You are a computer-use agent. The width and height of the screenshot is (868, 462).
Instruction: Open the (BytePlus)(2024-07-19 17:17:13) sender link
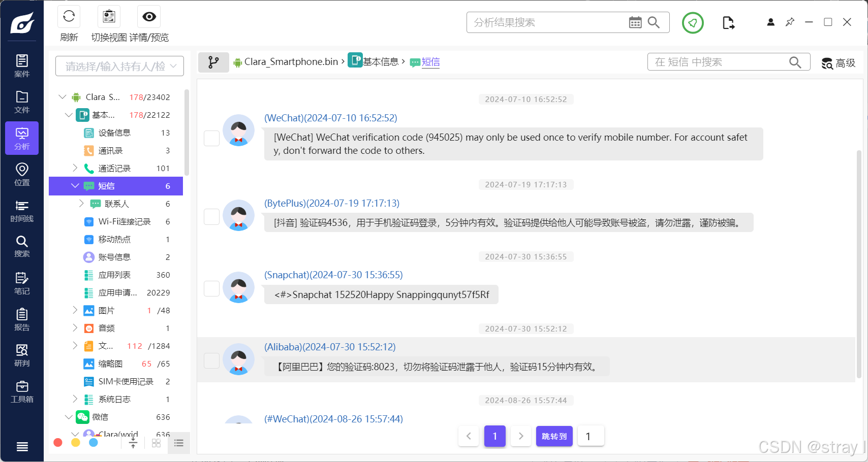(x=332, y=203)
